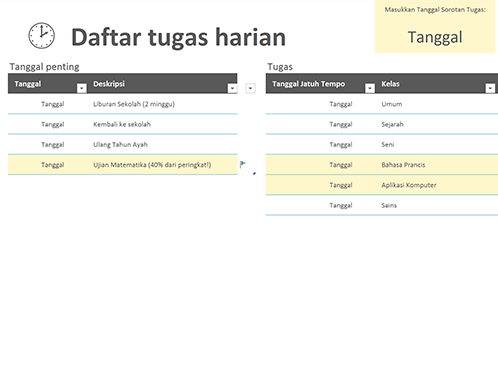Select the 'Daftar tugas harian' title
Viewport: 498px width, 382px height.
tap(178, 37)
